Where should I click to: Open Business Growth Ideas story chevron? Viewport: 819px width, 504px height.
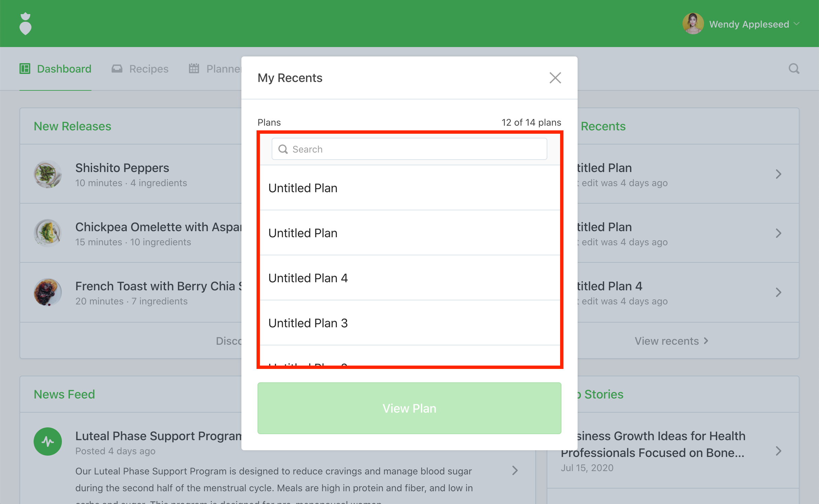778,451
